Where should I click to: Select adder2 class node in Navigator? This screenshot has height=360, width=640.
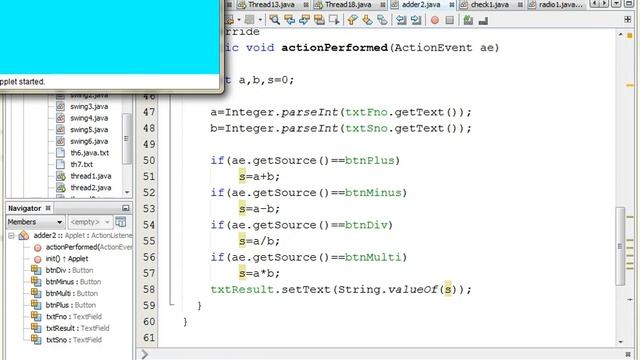point(82,236)
